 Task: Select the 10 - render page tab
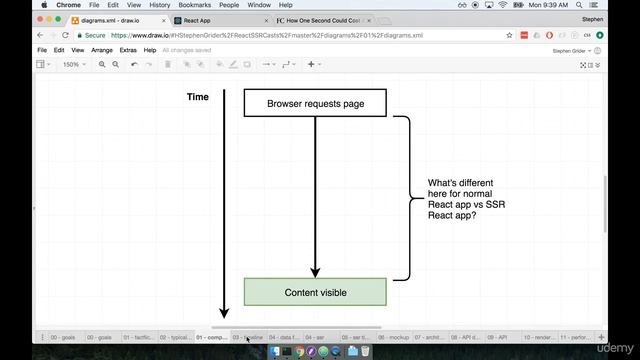539,338
